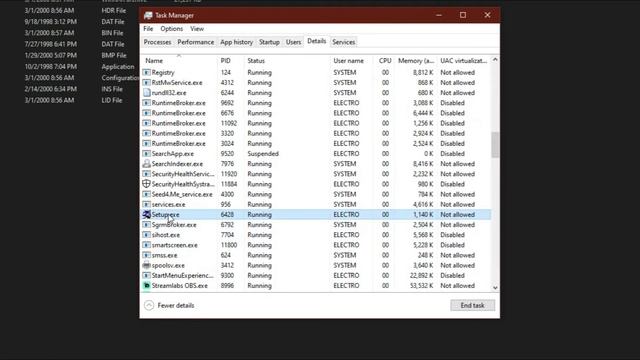Click the RstMwService.exe process icon

146,82
